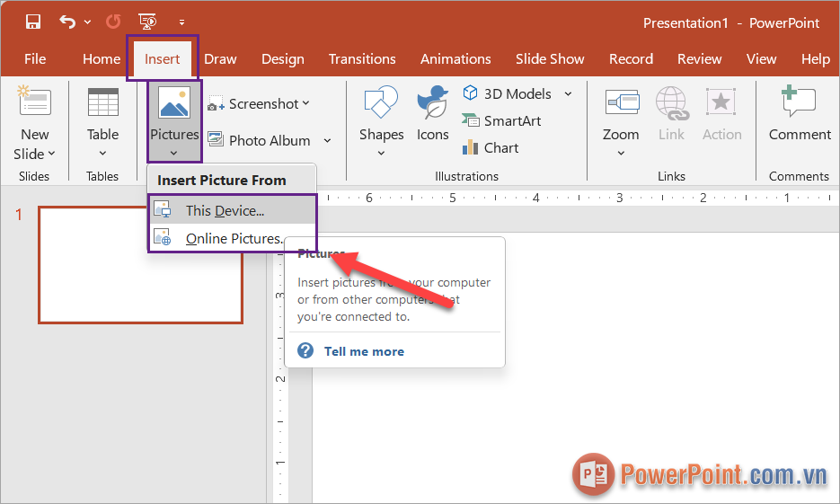Switch to the Review tab

coord(700,59)
